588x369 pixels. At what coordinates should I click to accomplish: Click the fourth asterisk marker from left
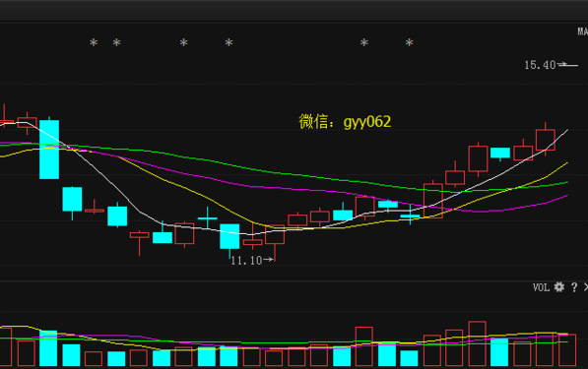[229, 42]
